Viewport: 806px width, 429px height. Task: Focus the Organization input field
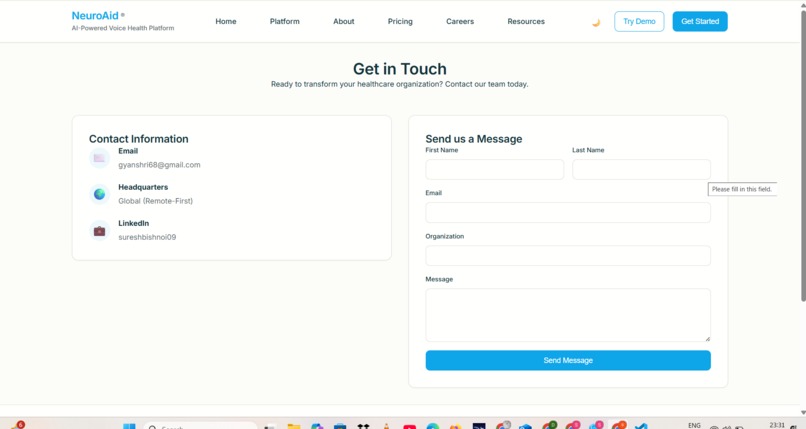tap(568, 256)
